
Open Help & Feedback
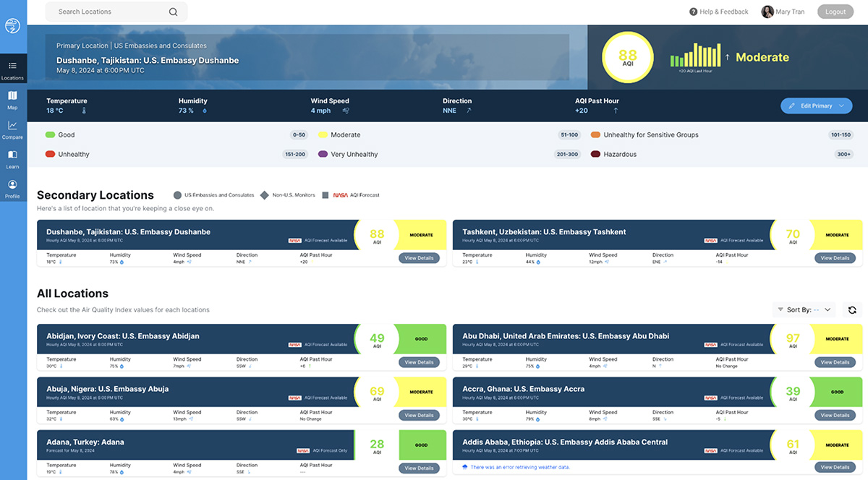click(x=719, y=12)
